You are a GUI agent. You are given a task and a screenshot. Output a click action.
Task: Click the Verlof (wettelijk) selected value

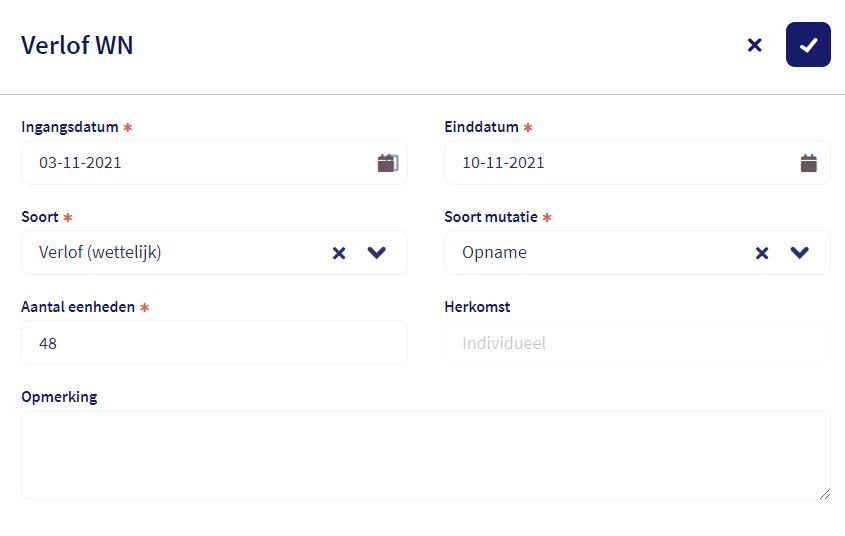click(100, 253)
